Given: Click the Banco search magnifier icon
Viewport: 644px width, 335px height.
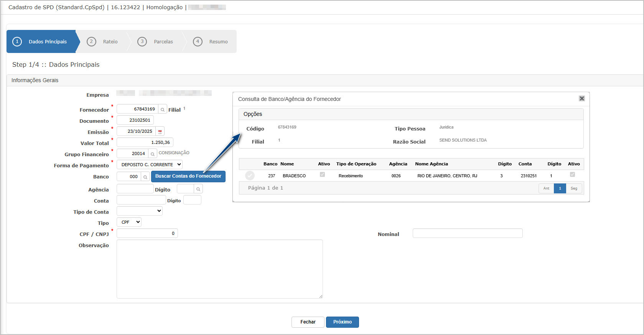Looking at the screenshot, I should click(x=145, y=177).
